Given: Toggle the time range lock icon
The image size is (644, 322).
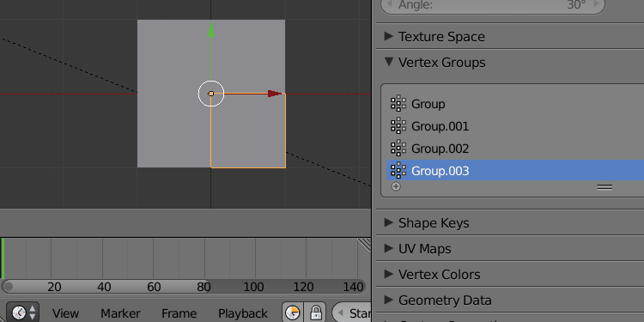Looking at the screenshot, I should [315, 313].
